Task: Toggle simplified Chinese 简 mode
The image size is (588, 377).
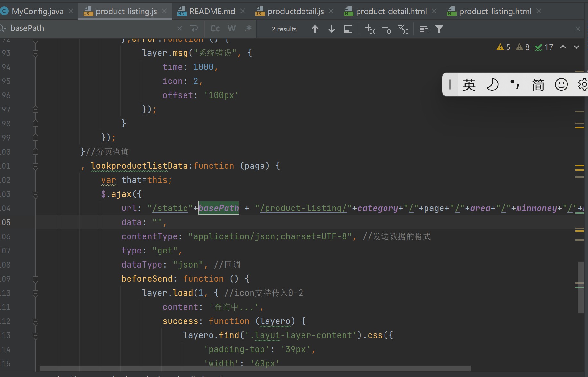Action: pyautogui.click(x=538, y=85)
